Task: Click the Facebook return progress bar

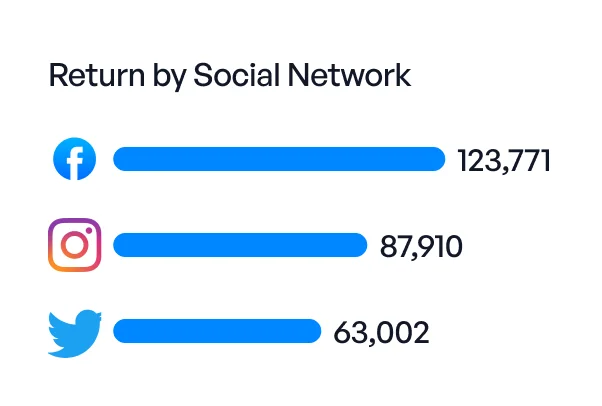Action: pos(279,160)
